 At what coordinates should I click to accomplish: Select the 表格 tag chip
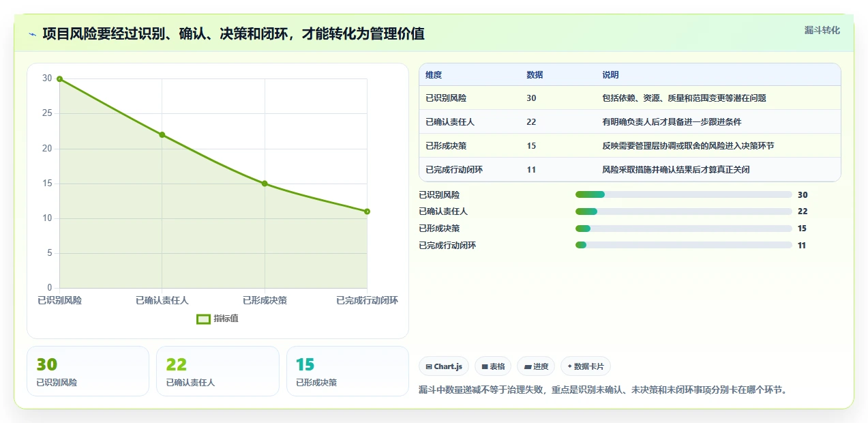(x=493, y=366)
